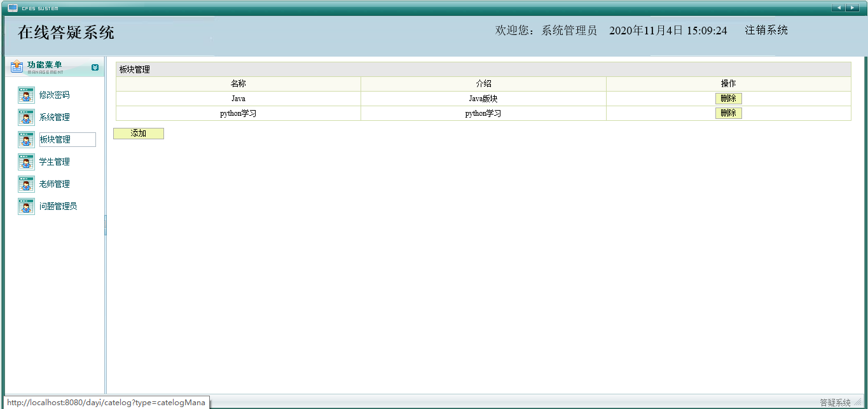This screenshot has width=868, height=409.
Task: Click the icon beside 问题管理员
Action: point(26,207)
